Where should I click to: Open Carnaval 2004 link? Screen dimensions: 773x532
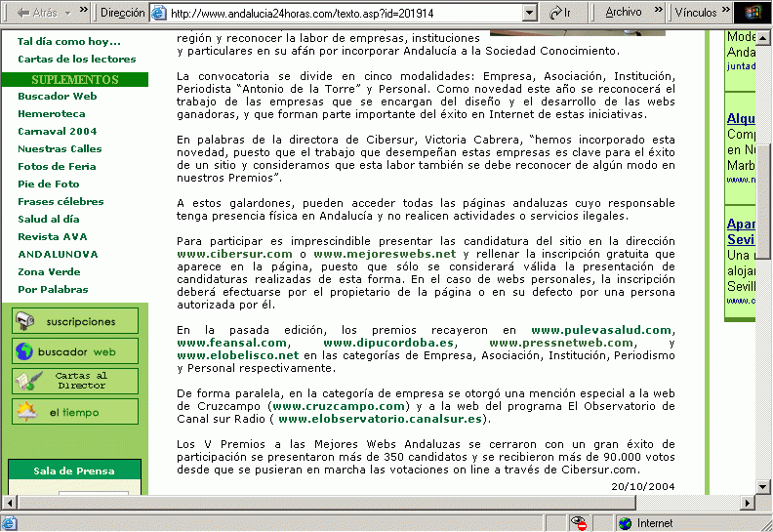coord(58,131)
